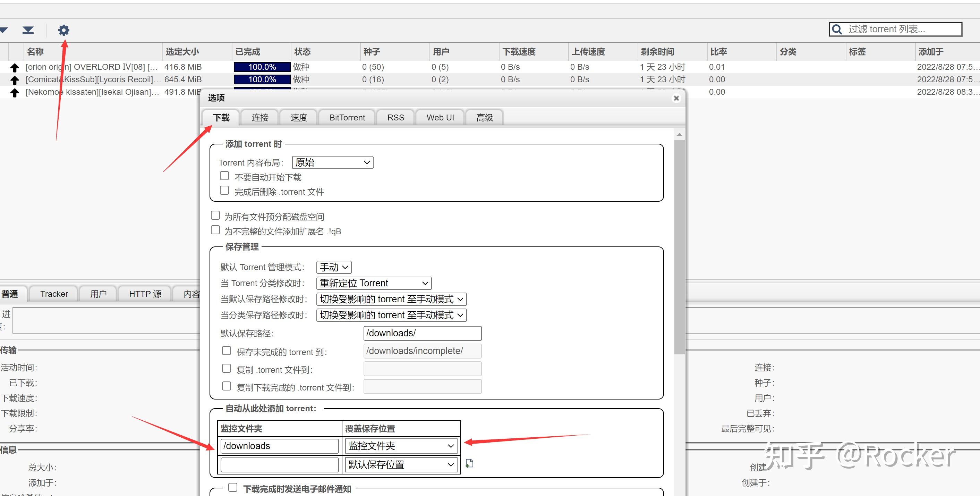Click the magnifier icon in the torrent filter box
The image size is (980, 496).
pyautogui.click(x=837, y=28)
